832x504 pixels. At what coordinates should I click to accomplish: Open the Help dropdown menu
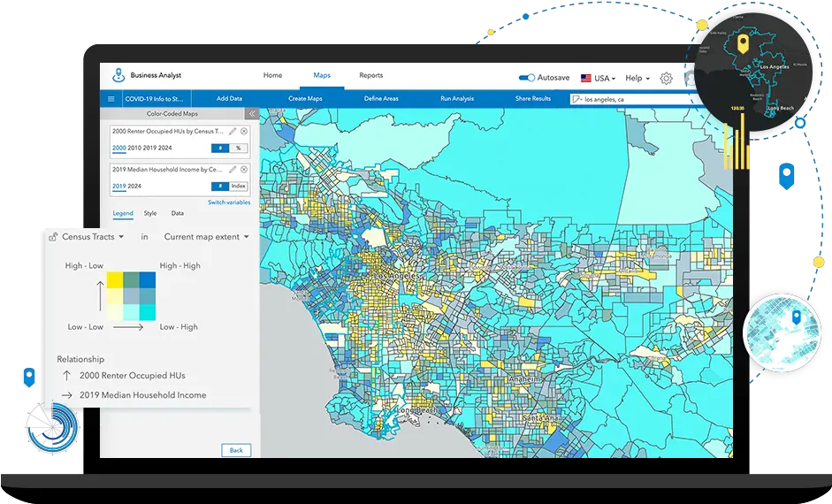coord(637,78)
